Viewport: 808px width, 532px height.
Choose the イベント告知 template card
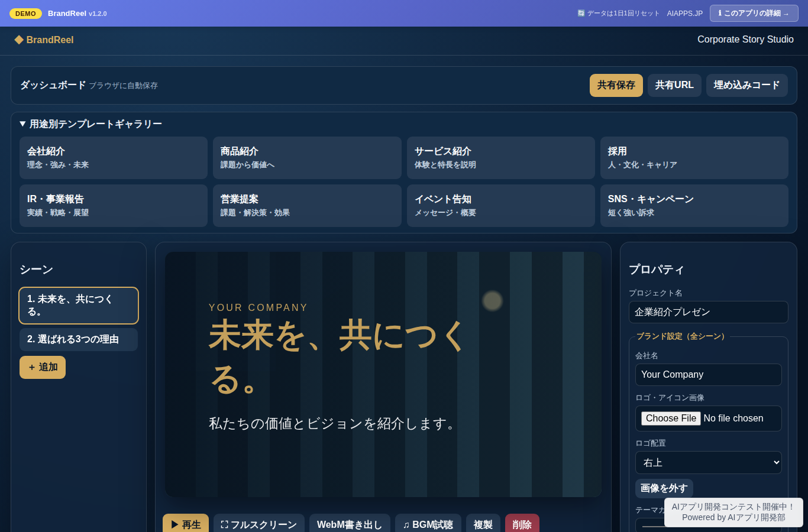pos(500,206)
